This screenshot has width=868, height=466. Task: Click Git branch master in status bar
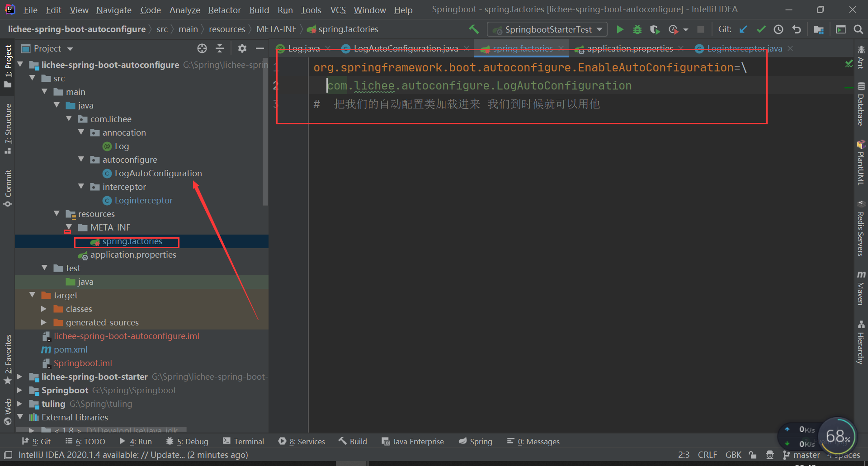coord(802,455)
